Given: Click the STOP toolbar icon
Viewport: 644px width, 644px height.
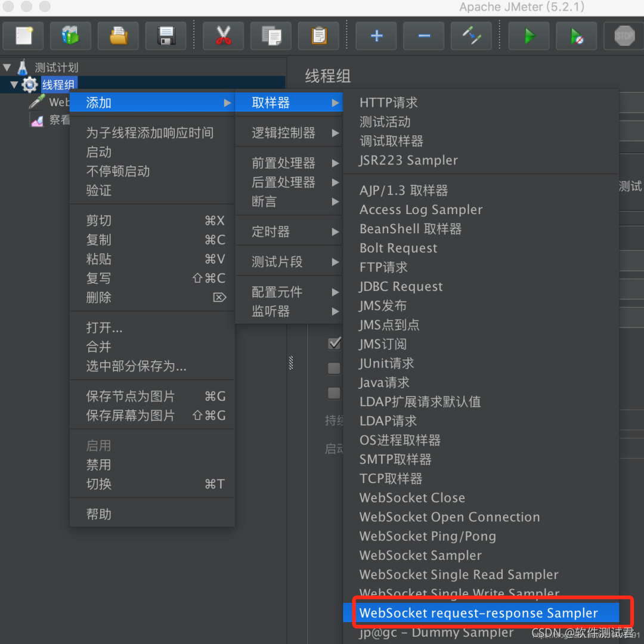Looking at the screenshot, I should coord(624,36).
